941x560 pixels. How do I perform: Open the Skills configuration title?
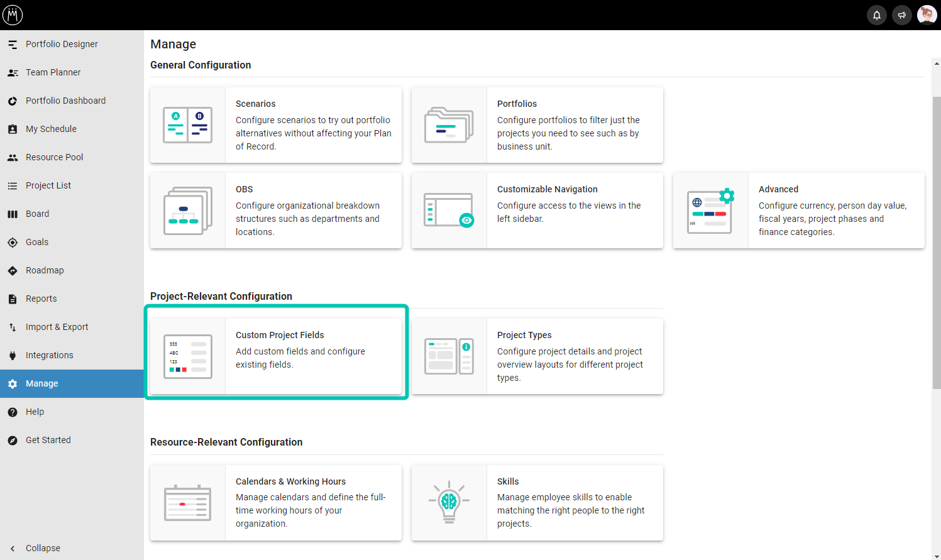(508, 481)
